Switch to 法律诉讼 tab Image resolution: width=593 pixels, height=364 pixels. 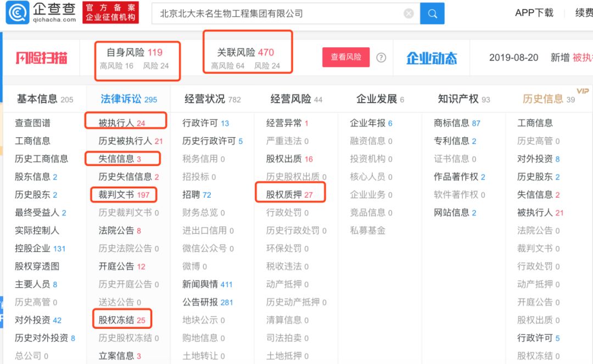tap(128, 99)
